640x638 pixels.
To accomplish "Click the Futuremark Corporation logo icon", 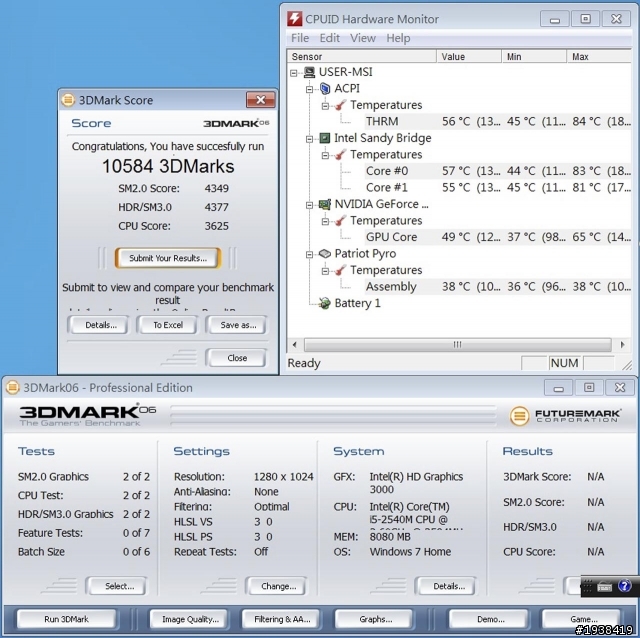I will (x=520, y=416).
